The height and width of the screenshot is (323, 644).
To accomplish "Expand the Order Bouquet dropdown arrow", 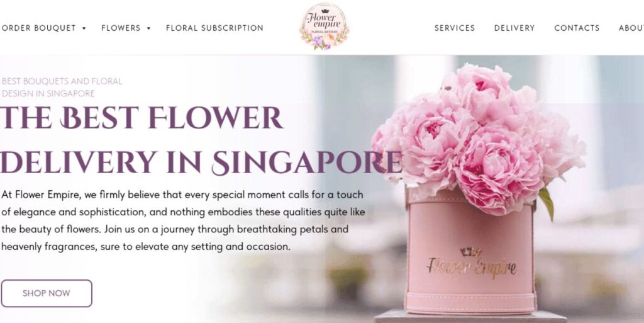I will [84, 28].
